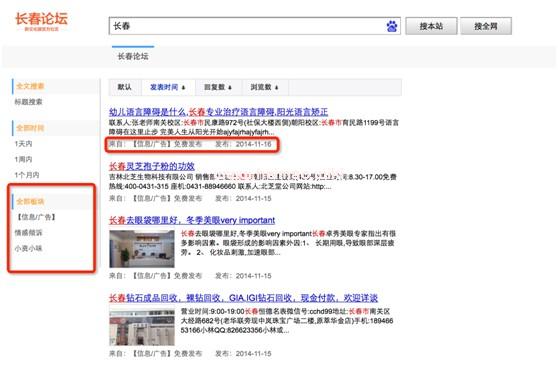
Task: Click the snippet text starting 营业时间:9:00-19:00
Action: (287, 321)
